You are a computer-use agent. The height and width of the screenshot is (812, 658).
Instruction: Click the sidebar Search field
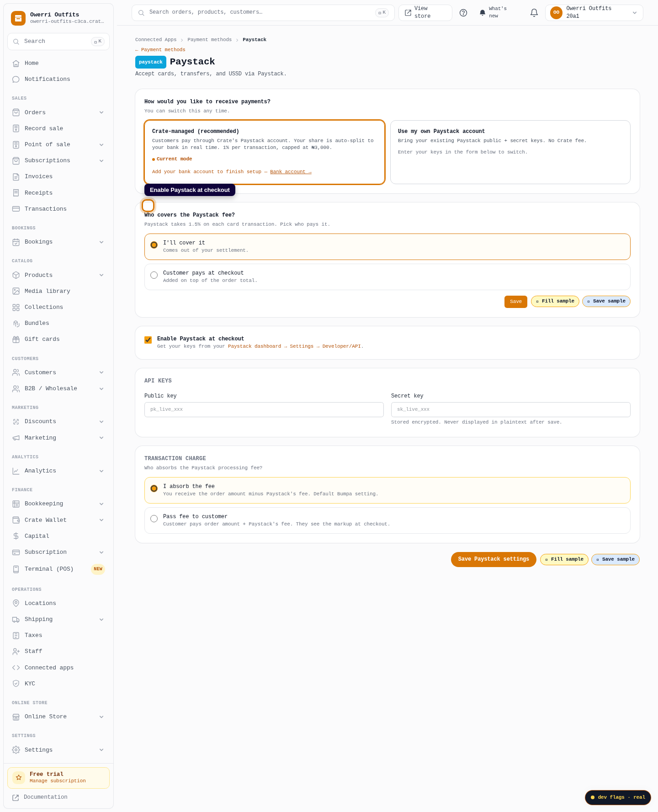tap(58, 42)
